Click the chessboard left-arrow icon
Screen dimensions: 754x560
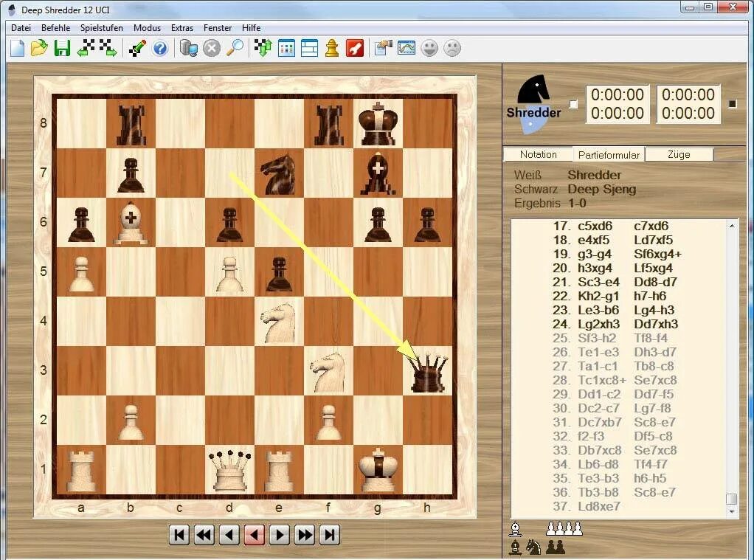pyautogui.click(x=86, y=48)
